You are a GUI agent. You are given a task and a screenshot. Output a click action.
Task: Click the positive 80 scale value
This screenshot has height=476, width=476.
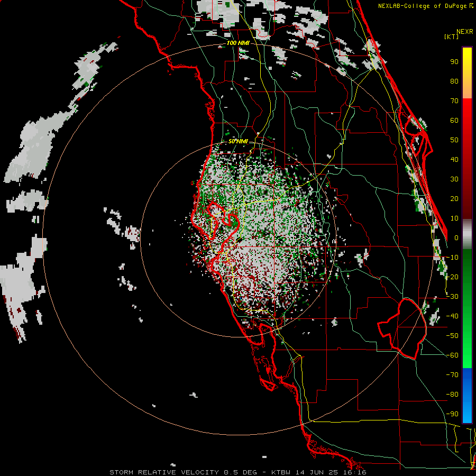[x=454, y=81]
